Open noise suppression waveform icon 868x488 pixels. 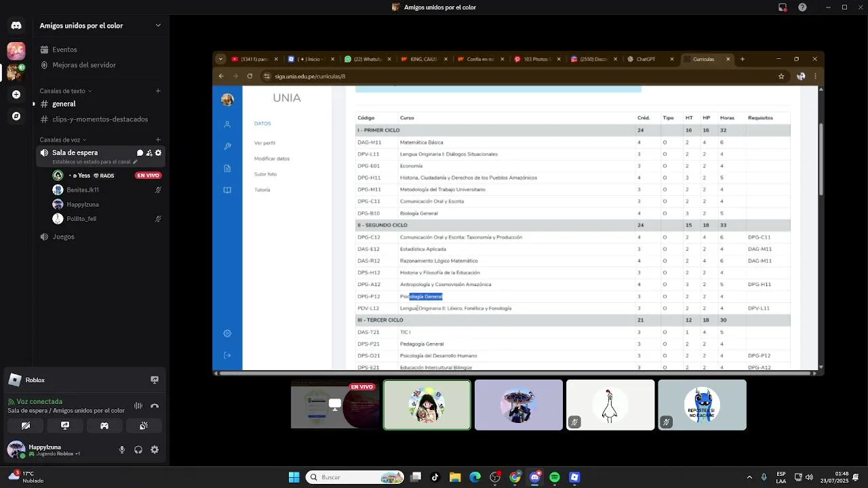tap(138, 406)
